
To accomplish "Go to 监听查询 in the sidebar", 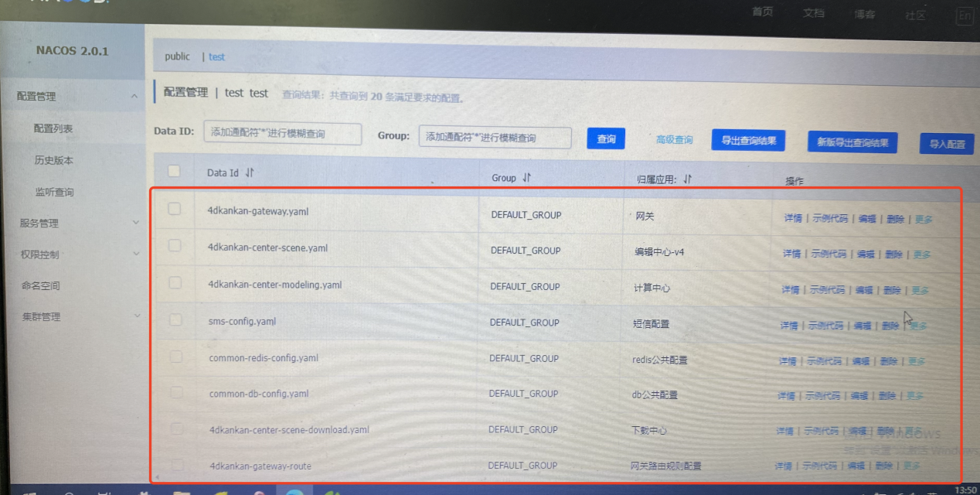I will [54, 193].
